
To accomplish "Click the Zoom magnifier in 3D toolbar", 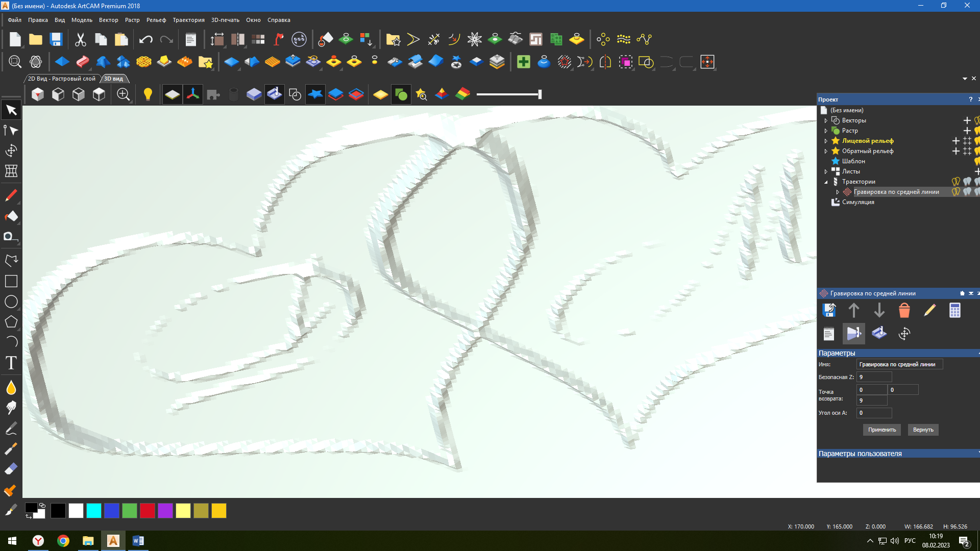I will (123, 94).
